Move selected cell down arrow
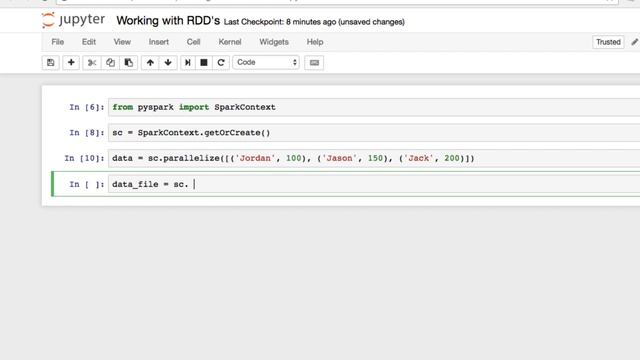The image size is (640, 360). coord(168,62)
